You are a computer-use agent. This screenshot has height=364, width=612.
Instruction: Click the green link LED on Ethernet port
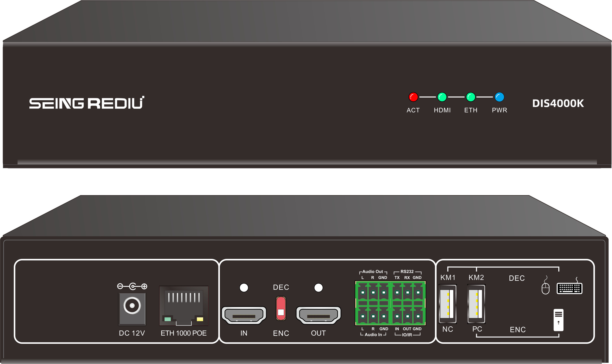[167, 319]
